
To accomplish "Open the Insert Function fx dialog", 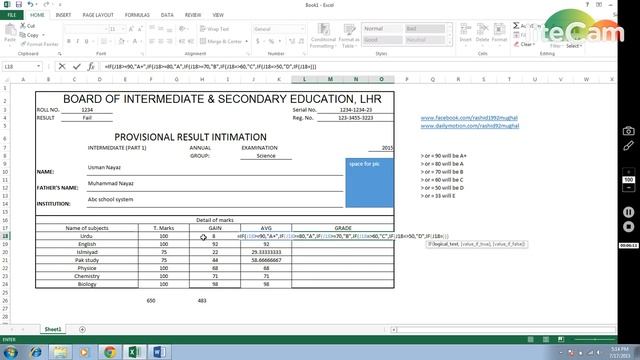I will [91, 66].
